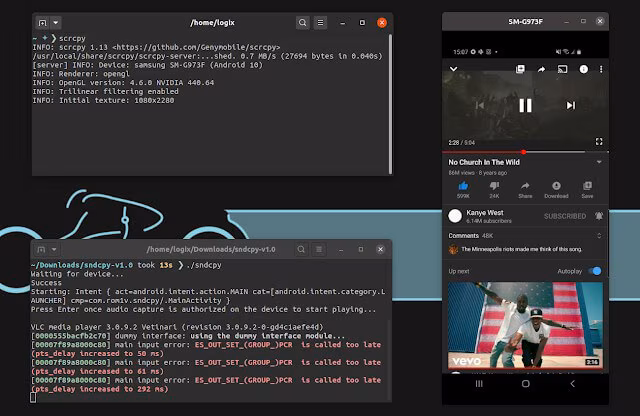Expand the Comments section
The image size is (640, 416).
[x=599, y=236]
